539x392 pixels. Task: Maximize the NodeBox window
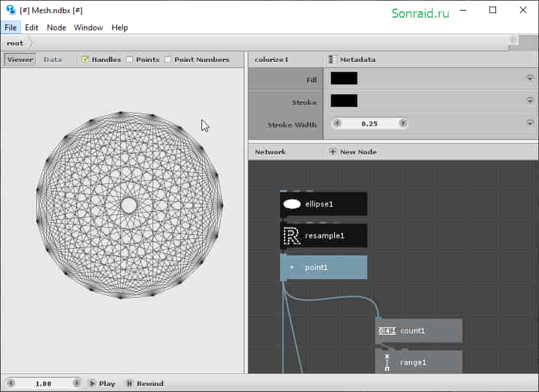click(x=493, y=10)
